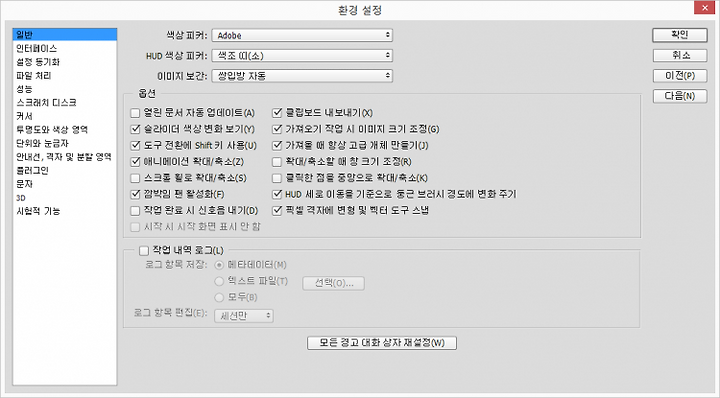This screenshot has height=398, width=720.
Task: Confirm with the 확인 button
Action: click(x=680, y=35)
